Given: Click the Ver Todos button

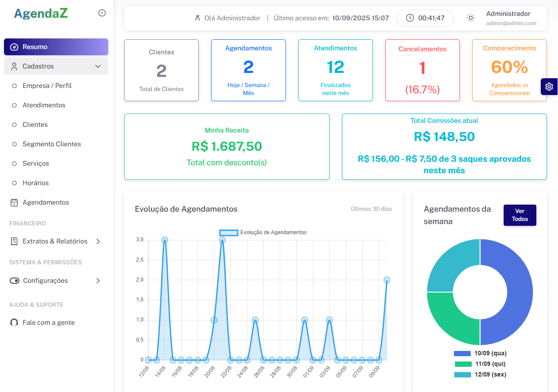Looking at the screenshot, I should coord(520,215).
